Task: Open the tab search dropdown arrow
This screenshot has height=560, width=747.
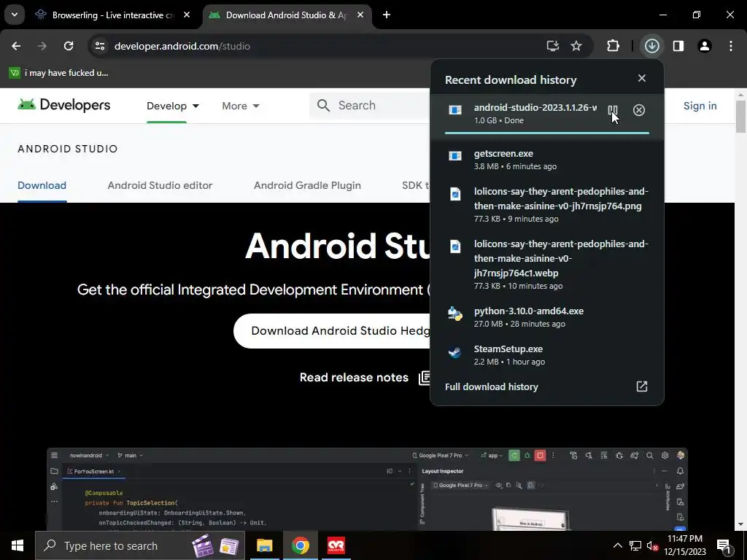Action: pyautogui.click(x=15, y=15)
